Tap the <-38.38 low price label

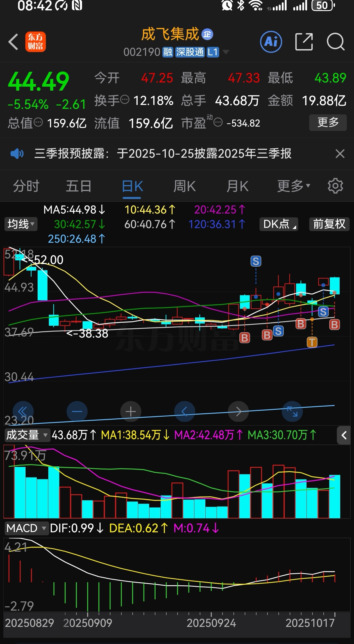point(87,333)
